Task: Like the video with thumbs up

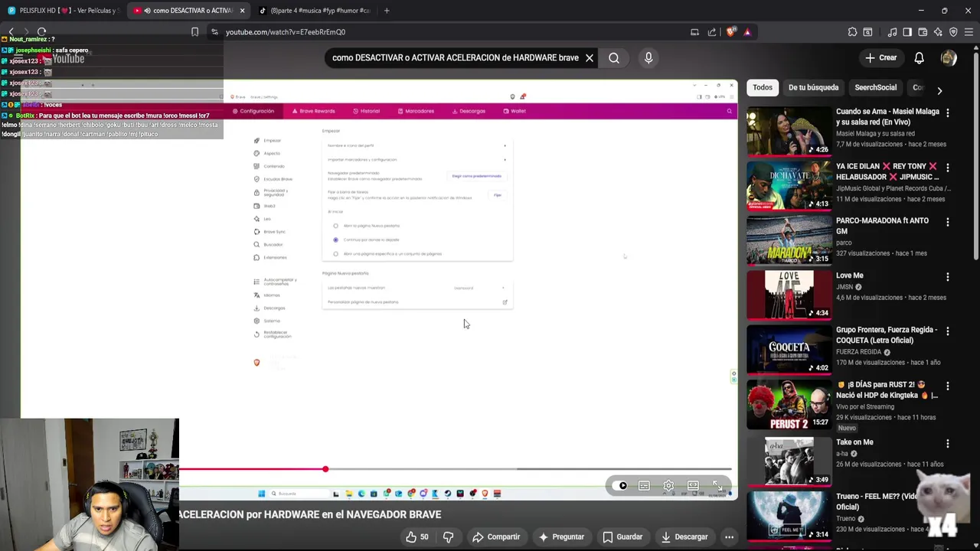Action: [418, 536]
